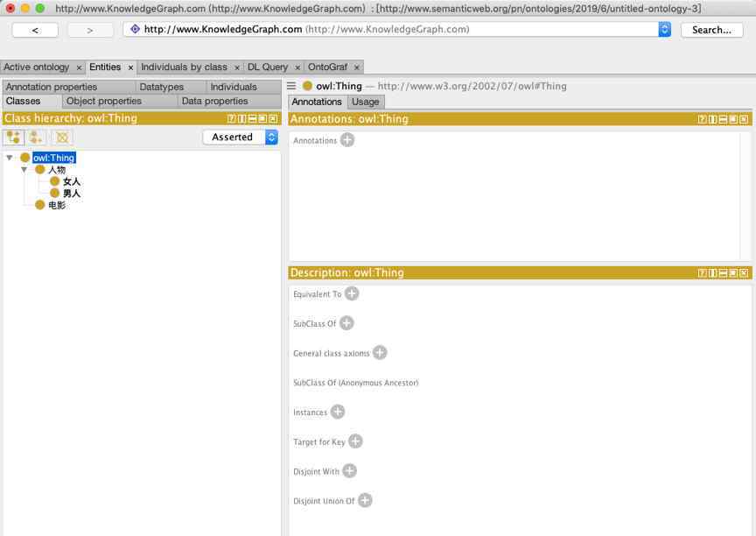Viewport: 756px width, 536px height.
Task: Add a Disjoint With class
Action: pos(349,470)
